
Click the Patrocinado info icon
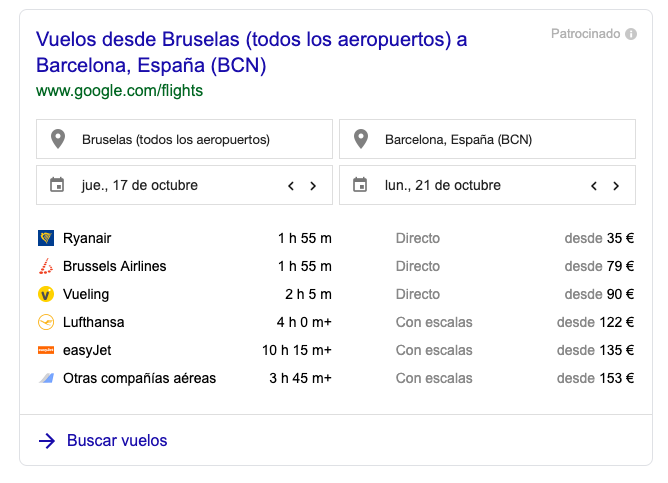631,34
